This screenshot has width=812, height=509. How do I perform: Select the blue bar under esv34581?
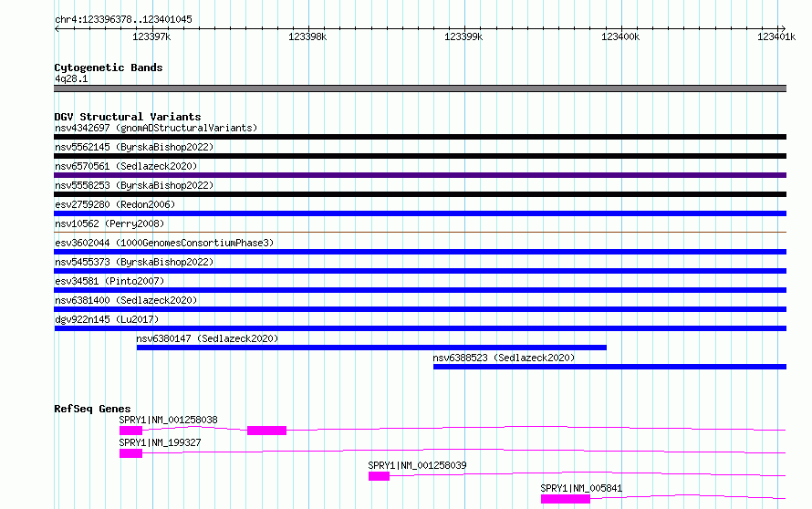420,290
